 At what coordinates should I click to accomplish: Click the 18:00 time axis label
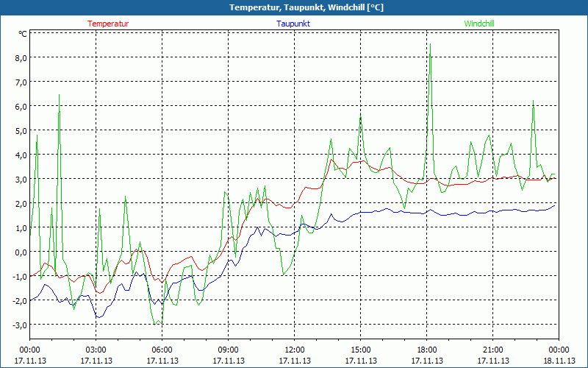pos(427,350)
